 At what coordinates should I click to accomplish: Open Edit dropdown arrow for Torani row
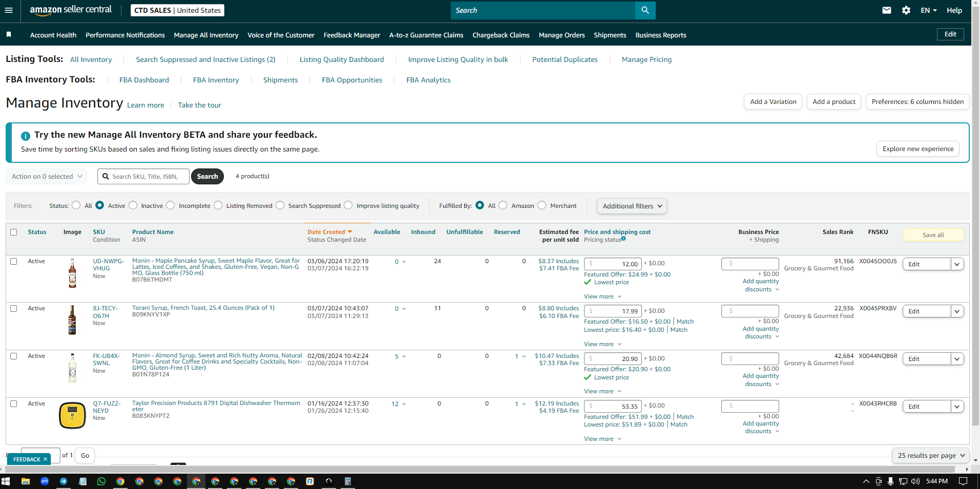tap(957, 311)
